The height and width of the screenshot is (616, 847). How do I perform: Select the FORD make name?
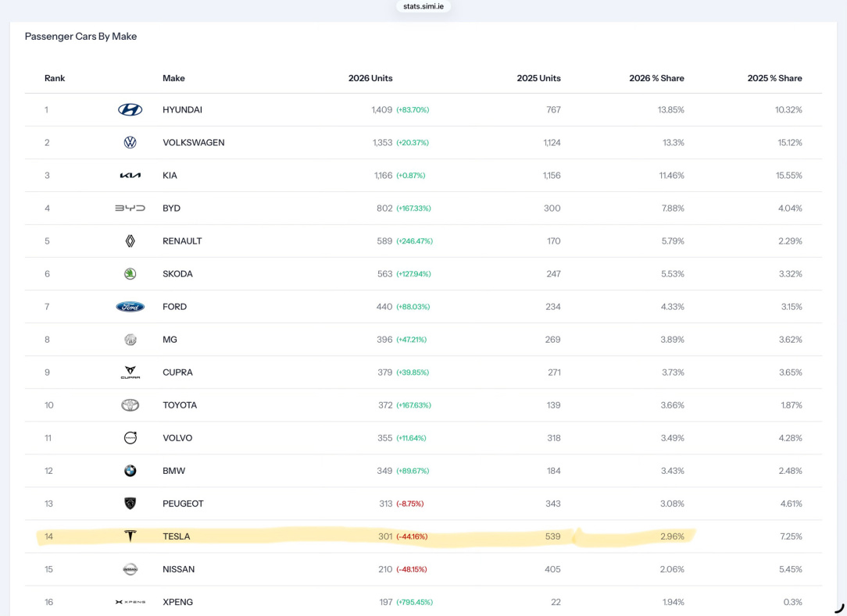[x=174, y=307]
